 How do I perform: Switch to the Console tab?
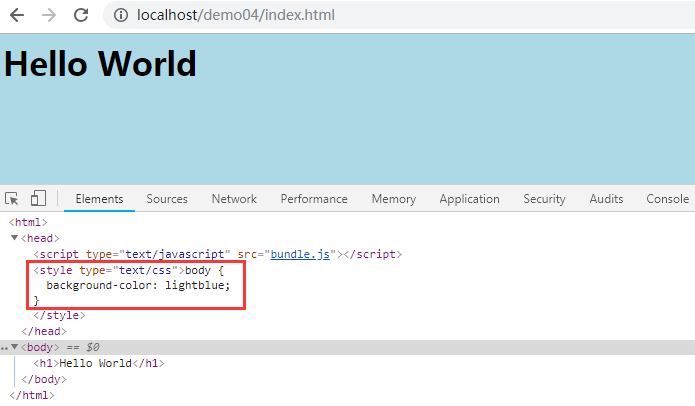pos(668,199)
